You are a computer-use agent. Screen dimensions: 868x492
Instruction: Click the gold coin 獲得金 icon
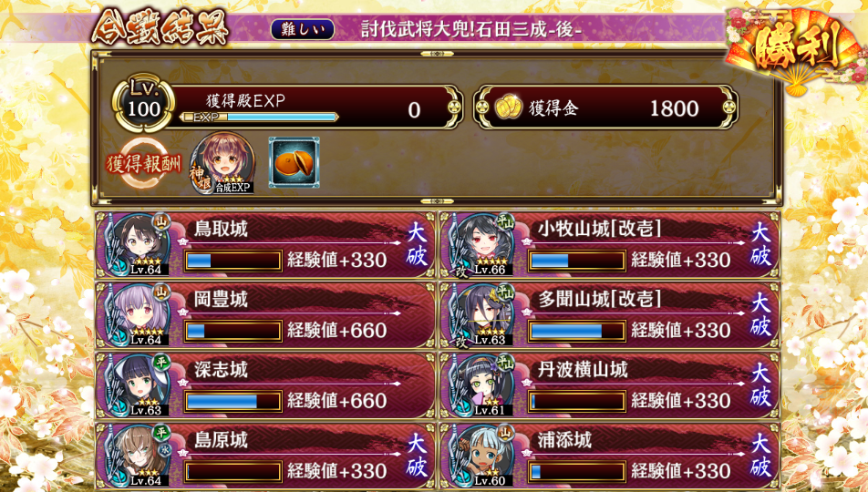pyautogui.click(x=508, y=107)
